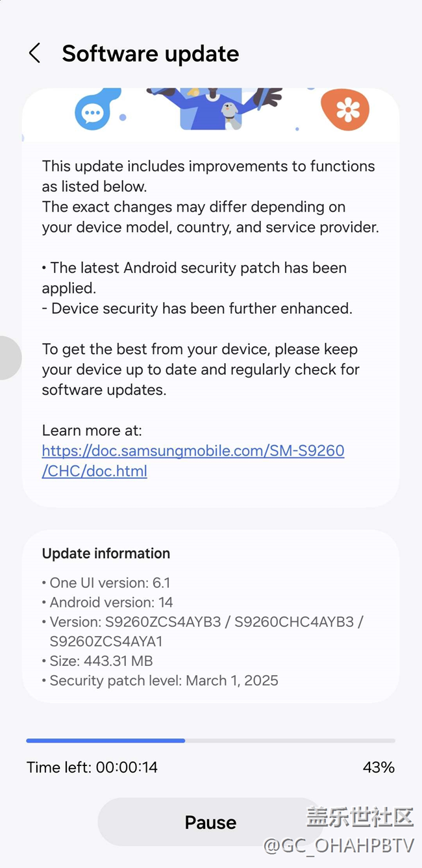The image size is (422, 868).
Task: Tap the Security patch level March 1, 2025 line
Action: (x=160, y=680)
